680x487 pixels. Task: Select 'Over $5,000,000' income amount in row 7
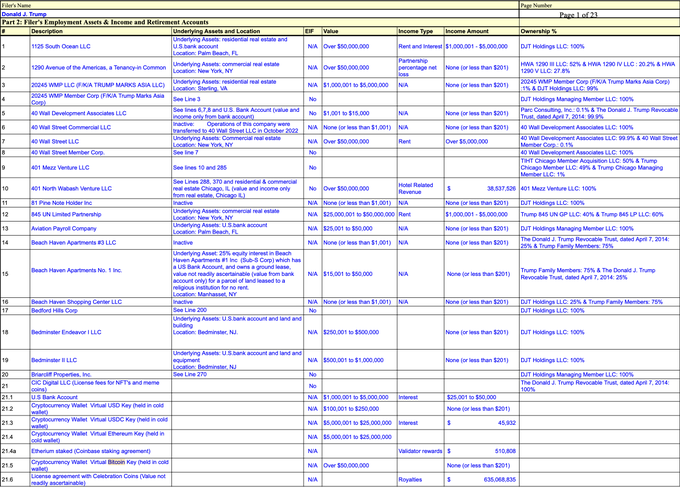(467, 141)
